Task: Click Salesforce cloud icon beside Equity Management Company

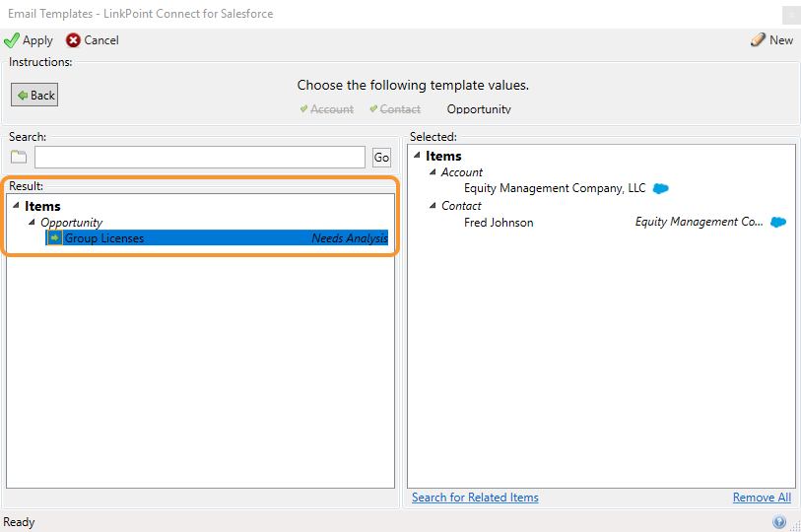Action: [x=661, y=188]
